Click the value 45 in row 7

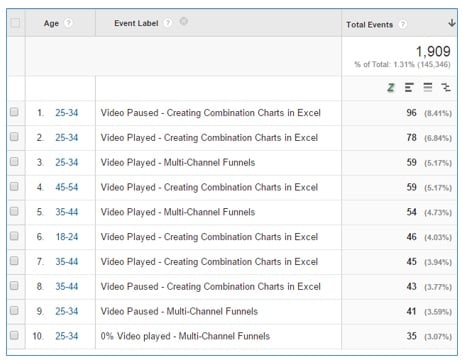pyautogui.click(x=411, y=261)
